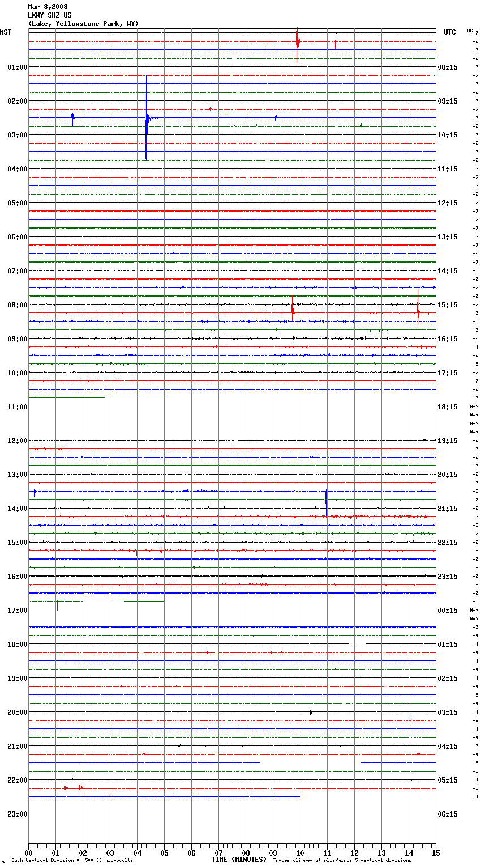Click the "MST" time zone header
This screenshot has width=481, height=868.
[x=6, y=32]
